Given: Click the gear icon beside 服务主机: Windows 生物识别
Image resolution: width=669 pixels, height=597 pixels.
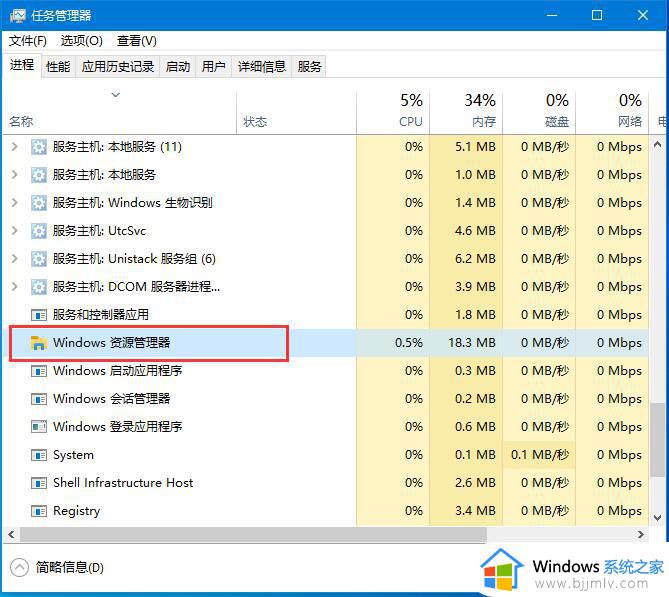Looking at the screenshot, I should [x=39, y=203].
